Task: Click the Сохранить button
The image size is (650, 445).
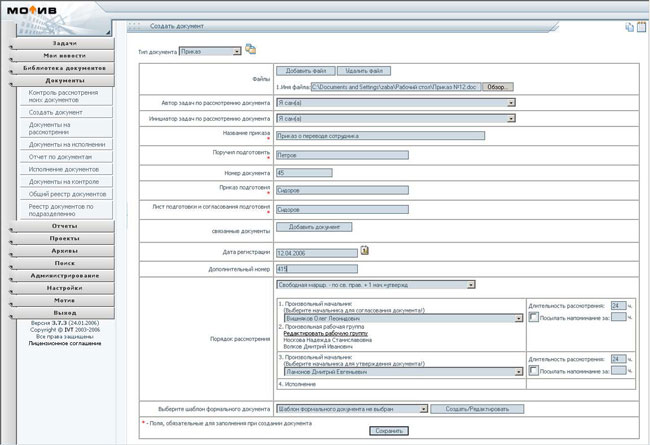Action: pos(388,431)
